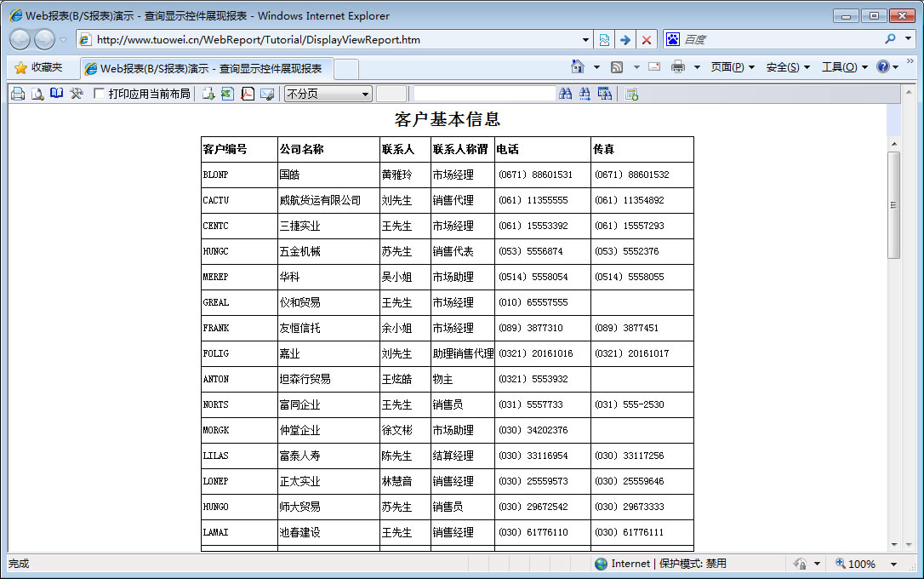This screenshot has width=924, height=579.
Task: Export the report as PDF
Action: (x=248, y=94)
